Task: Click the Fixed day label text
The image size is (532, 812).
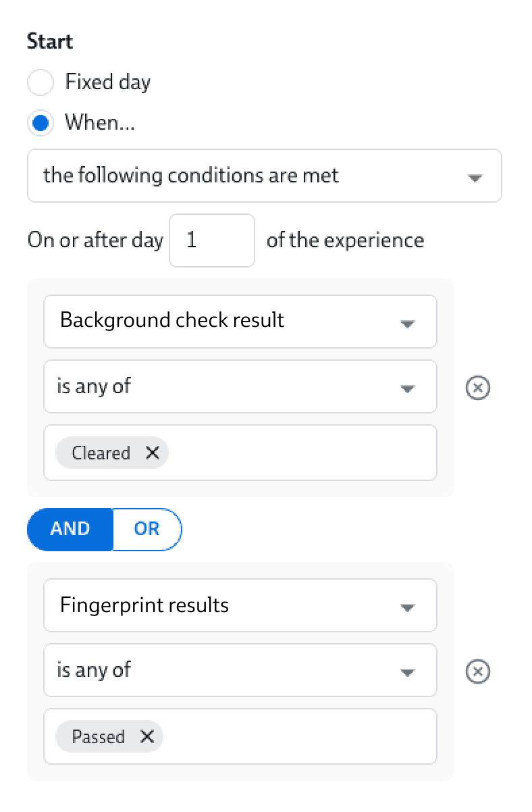Action: point(108,82)
